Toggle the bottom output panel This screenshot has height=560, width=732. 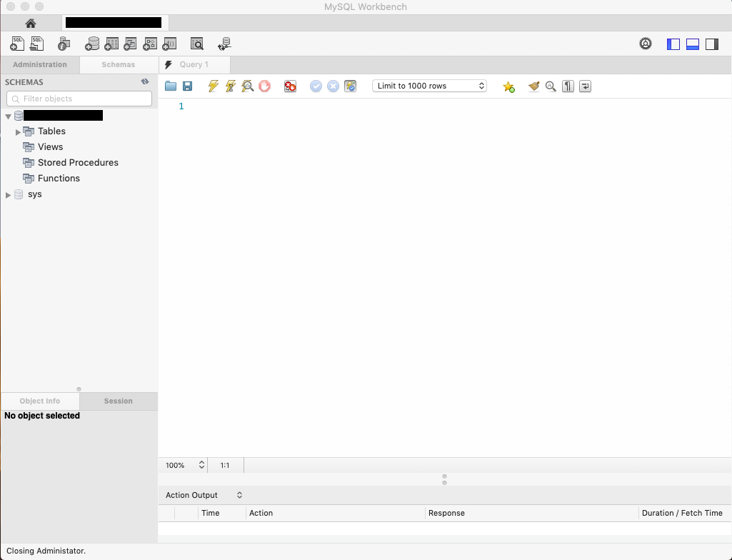pos(693,44)
